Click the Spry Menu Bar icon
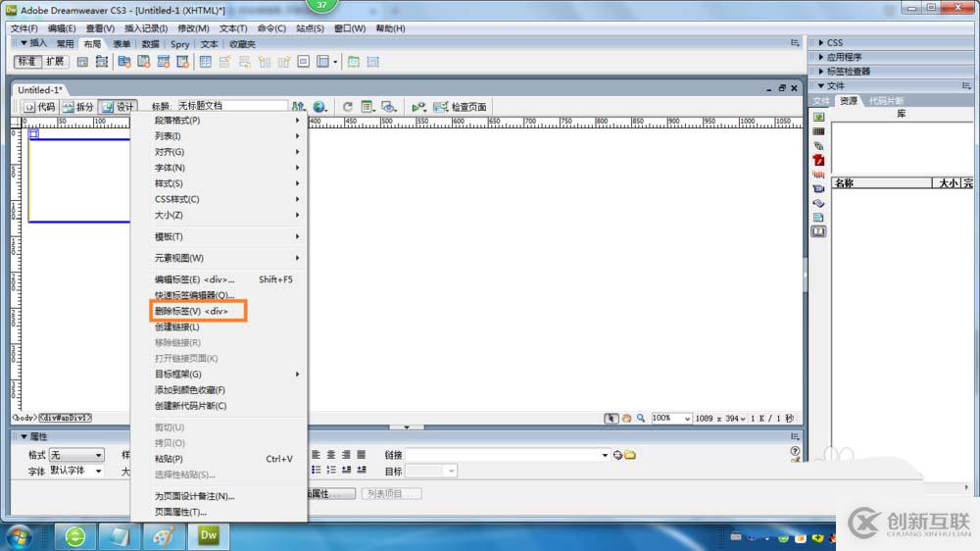980x551 pixels. click(x=123, y=62)
